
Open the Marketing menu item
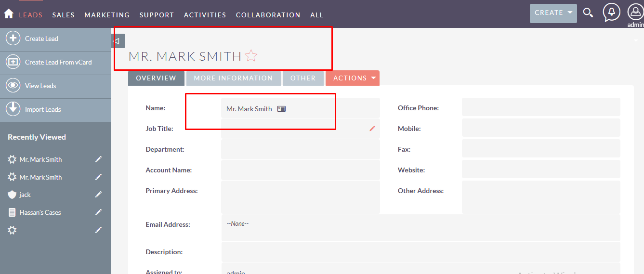coord(107,15)
